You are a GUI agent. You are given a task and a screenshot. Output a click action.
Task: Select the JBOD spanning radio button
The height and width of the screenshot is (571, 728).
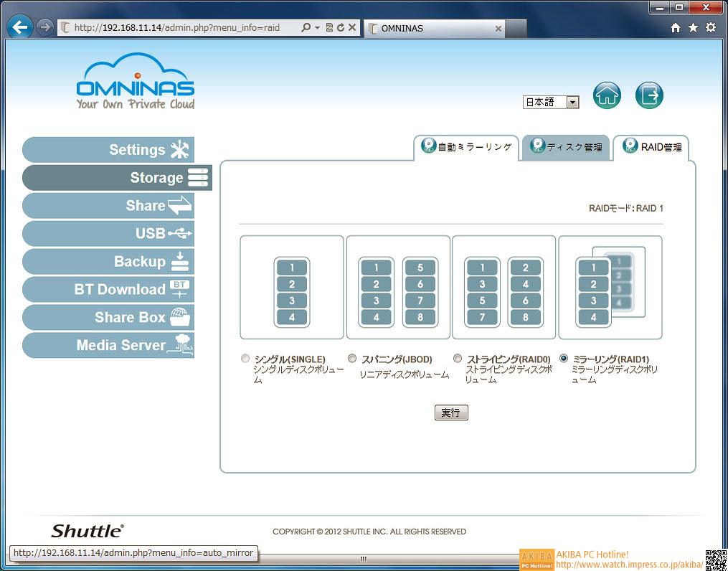tap(352, 358)
